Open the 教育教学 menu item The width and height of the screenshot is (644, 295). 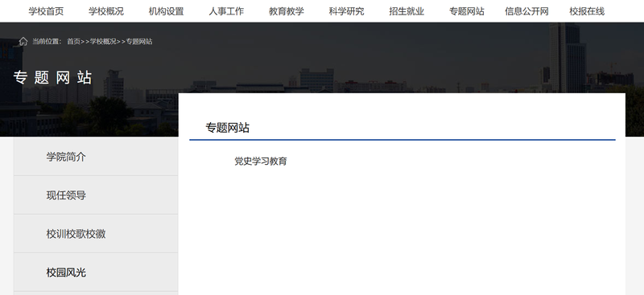pyautogui.click(x=287, y=11)
